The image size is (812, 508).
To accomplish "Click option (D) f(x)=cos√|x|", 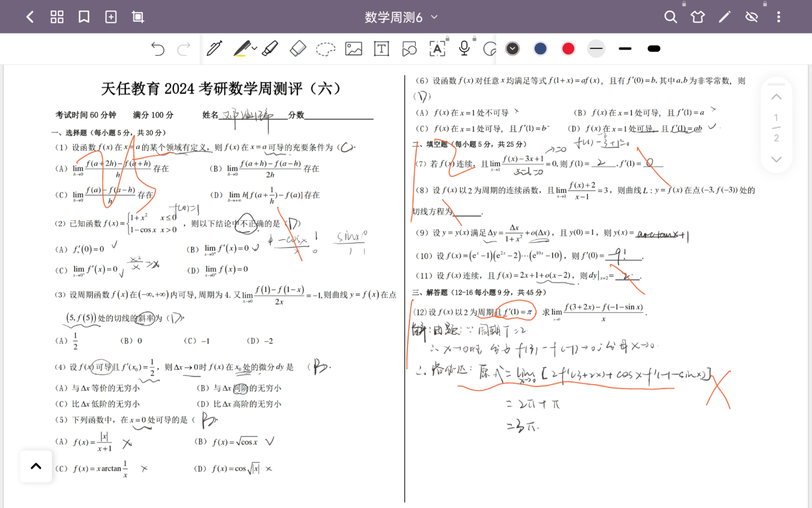I will point(227,469).
